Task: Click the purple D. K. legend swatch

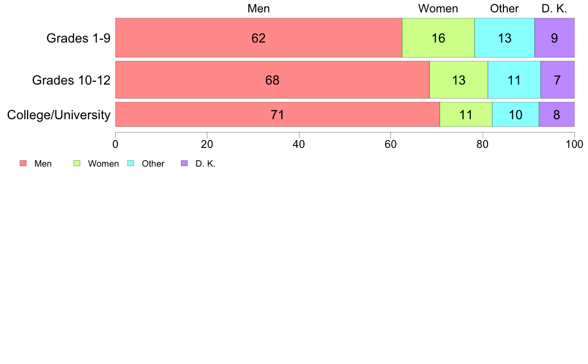Action: click(184, 163)
